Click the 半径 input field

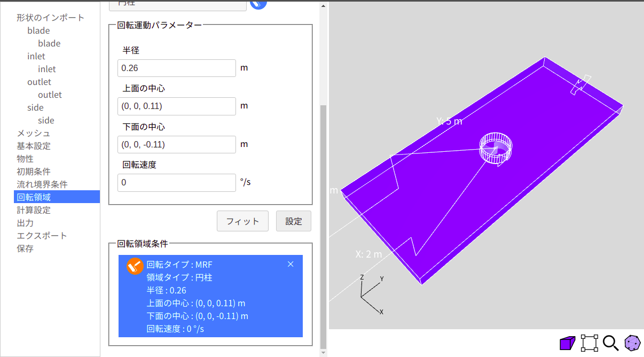pyautogui.click(x=177, y=68)
